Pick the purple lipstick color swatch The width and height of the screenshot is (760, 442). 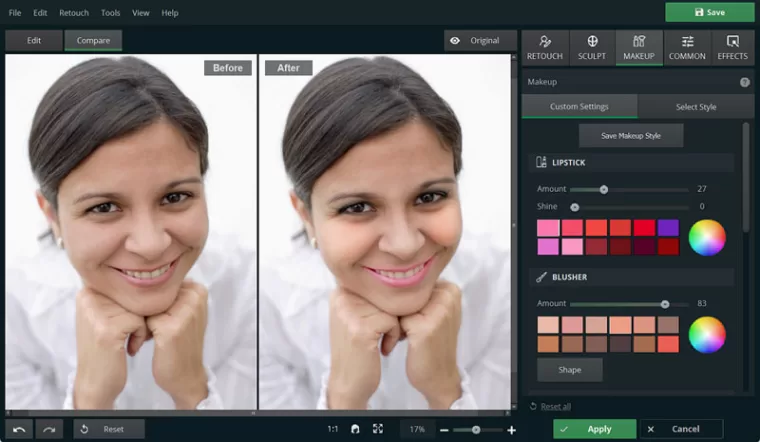(668, 227)
